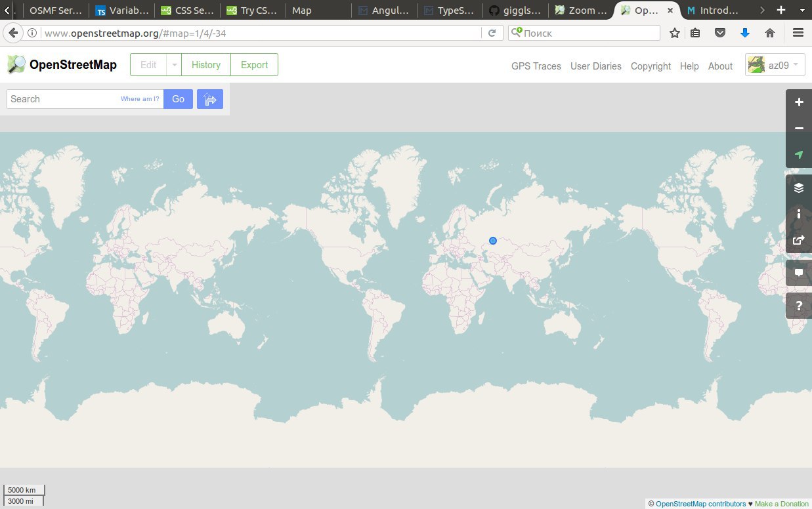Click the OpenStreetMap title text
The image size is (812, 509).
pos(73,64)
